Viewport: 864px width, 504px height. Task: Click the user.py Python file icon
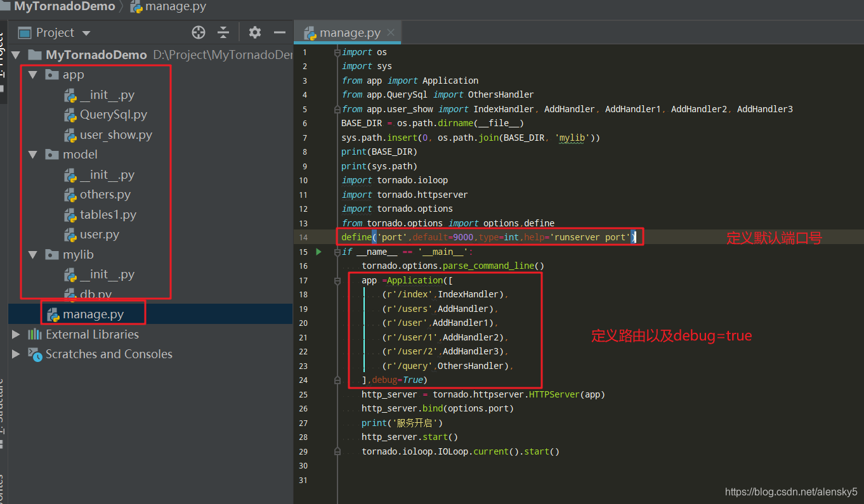tap(70, 235)
